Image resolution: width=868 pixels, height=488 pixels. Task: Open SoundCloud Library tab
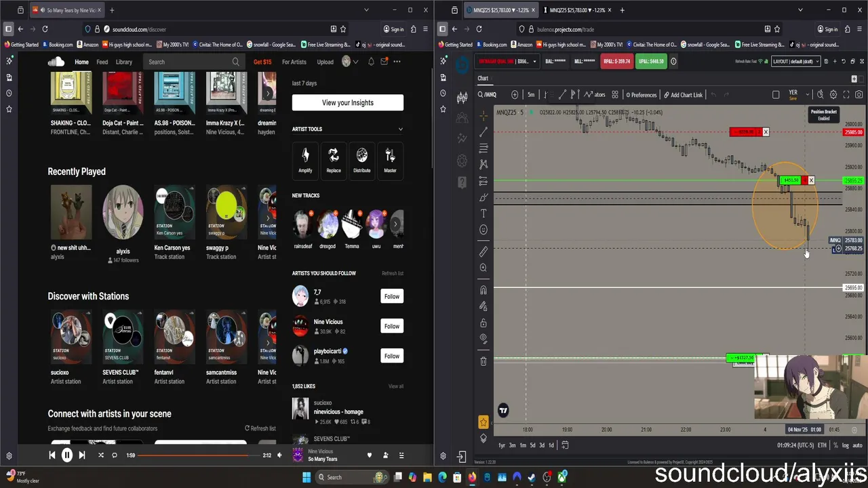pos(124,62)
